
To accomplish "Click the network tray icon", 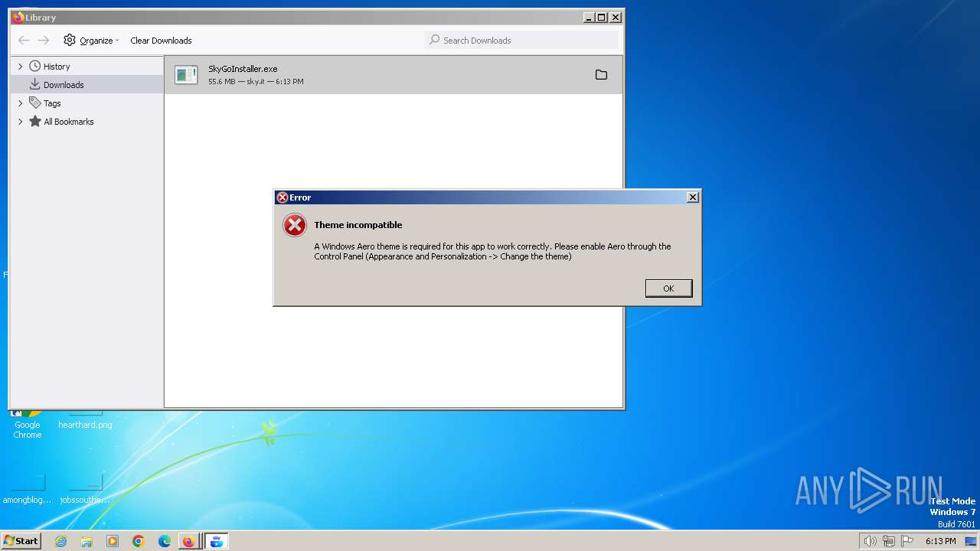I will [x=889, y=541].
